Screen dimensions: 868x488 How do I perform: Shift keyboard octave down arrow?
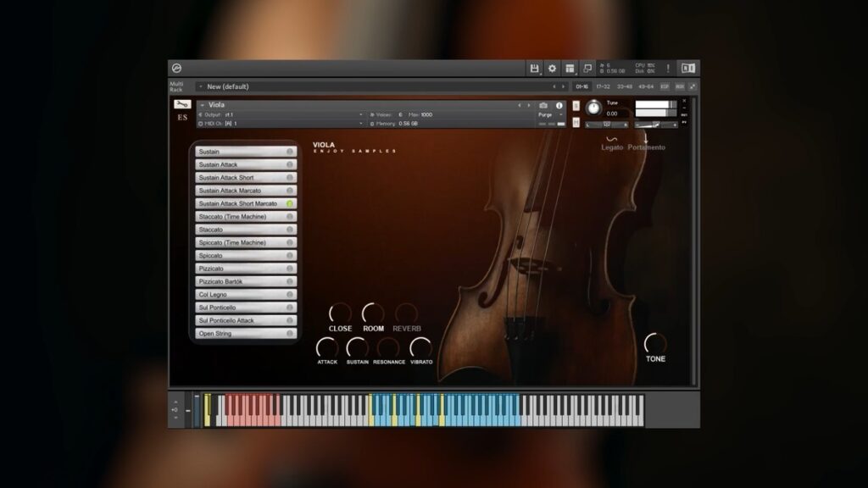pos(176,418)
